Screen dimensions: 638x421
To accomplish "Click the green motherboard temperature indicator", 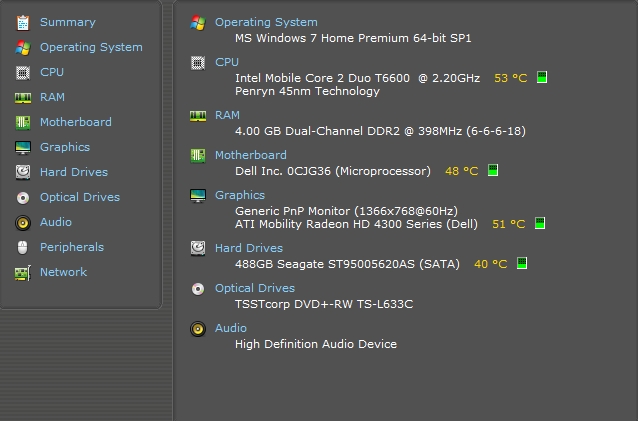I will [493, 170].
